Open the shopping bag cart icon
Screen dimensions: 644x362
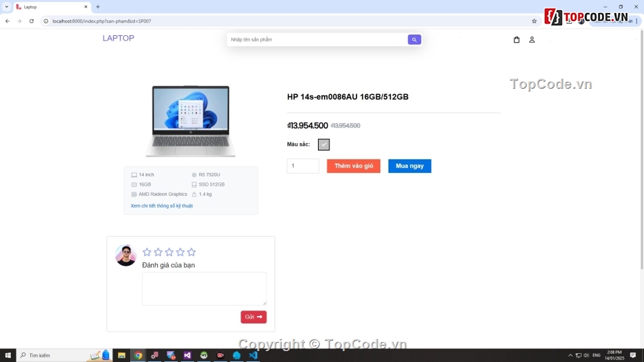coord(517,39)
